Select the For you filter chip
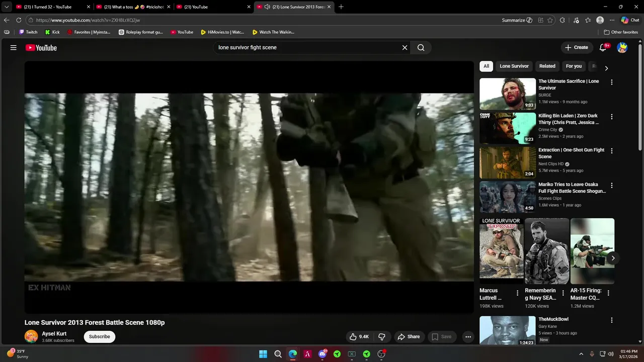The image size is (644, 362). tap(574, 66)
